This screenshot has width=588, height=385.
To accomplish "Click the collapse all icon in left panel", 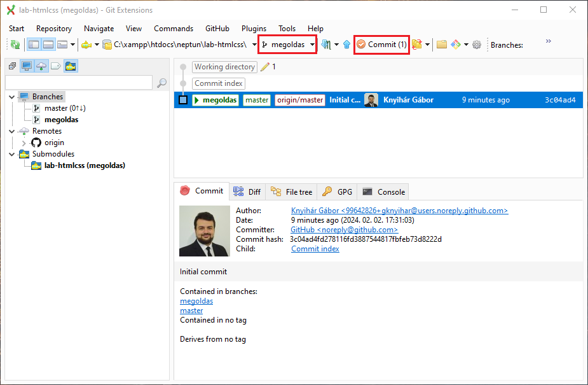I will (12, 66).
